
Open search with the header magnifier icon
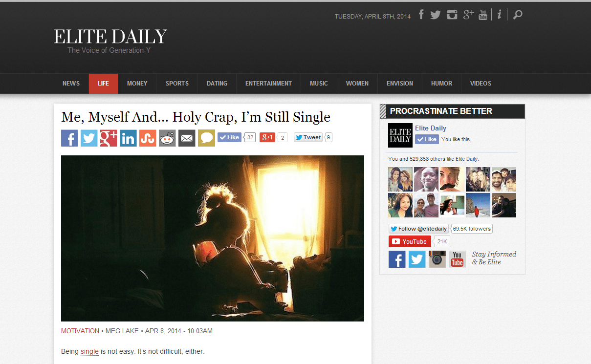[x=518, y=15]
